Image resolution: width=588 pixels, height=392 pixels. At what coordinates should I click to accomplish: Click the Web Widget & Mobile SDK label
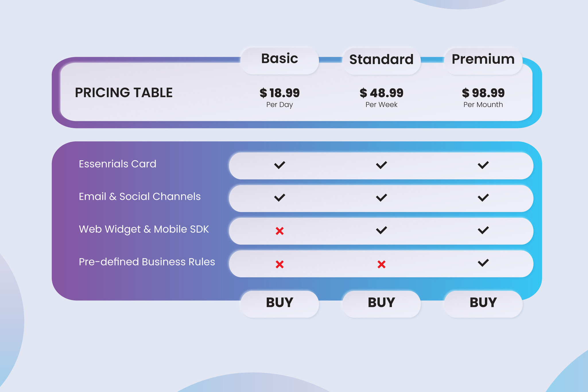click(144, 229)
